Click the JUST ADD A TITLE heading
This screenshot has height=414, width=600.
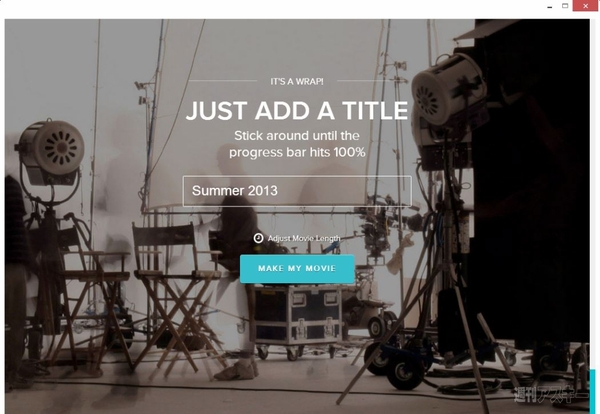(x=297, y=111)
